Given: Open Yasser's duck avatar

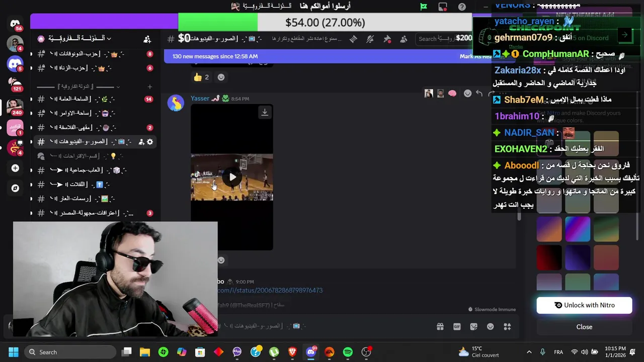Looking at the screenshot, I should [176, 103].
